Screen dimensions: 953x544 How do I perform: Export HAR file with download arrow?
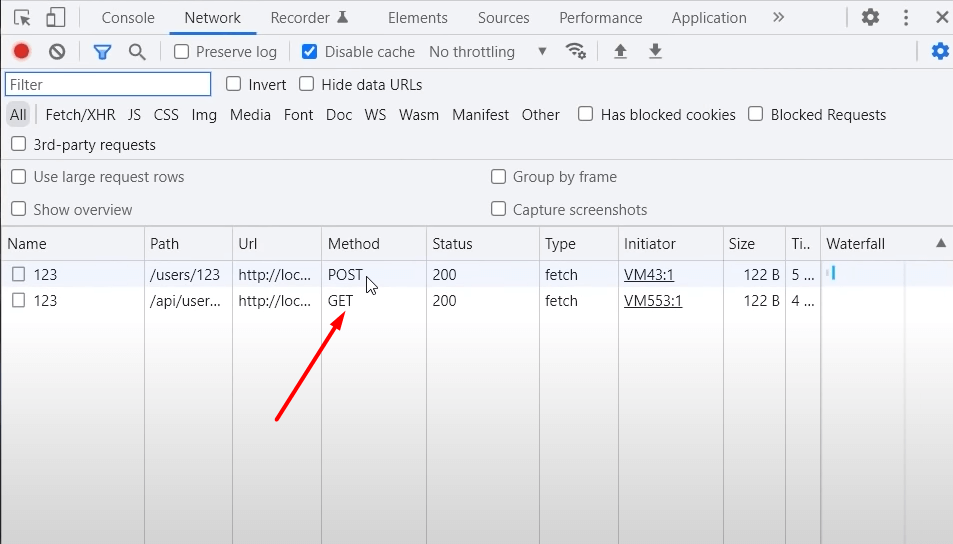point(655,52)
